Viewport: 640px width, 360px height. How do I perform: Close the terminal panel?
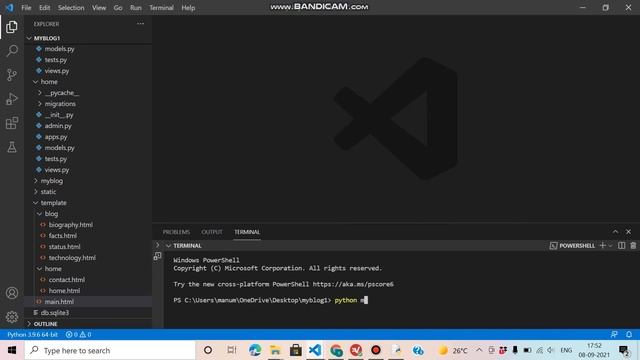628,231
